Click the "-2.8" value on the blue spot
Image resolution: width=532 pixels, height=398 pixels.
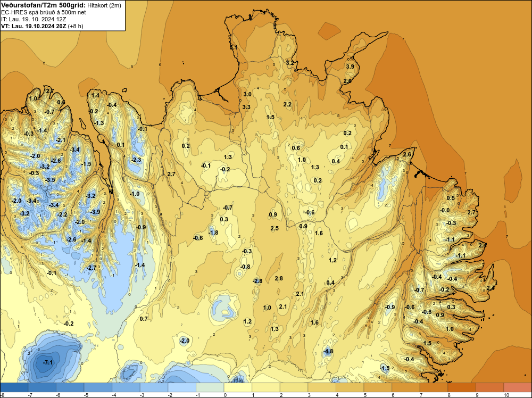point(257,281)
